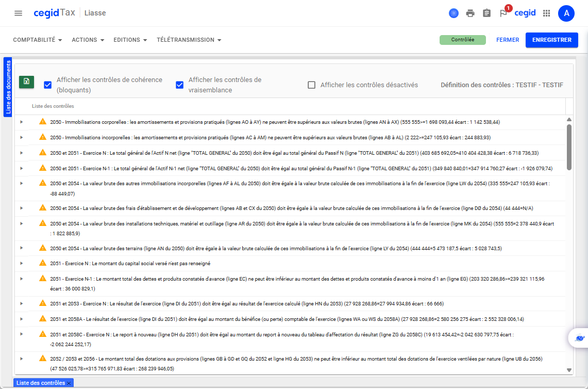The width and height of the screenshot is (588, 389).
Task: Open the hamburger menu next to cegid Tax
Action: pos(18,13)
